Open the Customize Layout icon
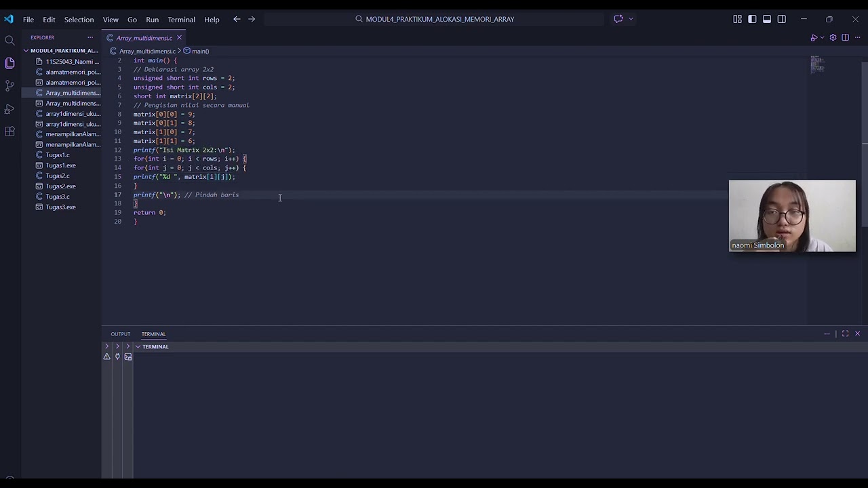This screenshot has height=488, width=868. pos(737,19)
